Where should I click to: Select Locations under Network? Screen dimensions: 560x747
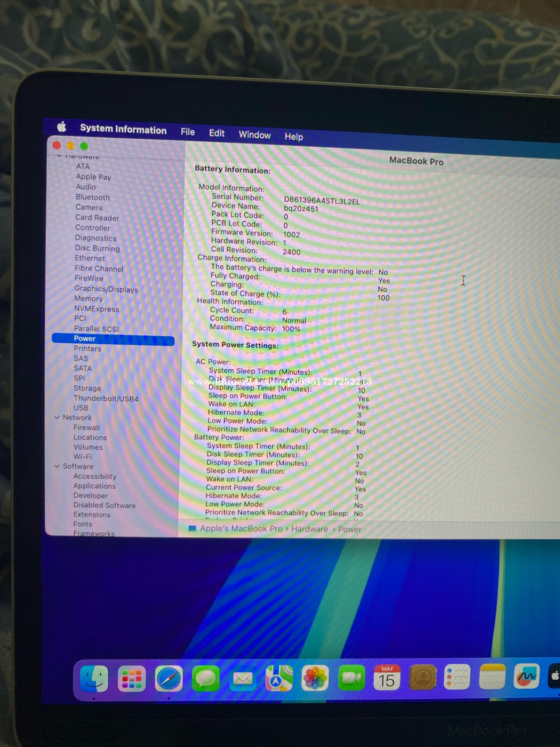90,438
